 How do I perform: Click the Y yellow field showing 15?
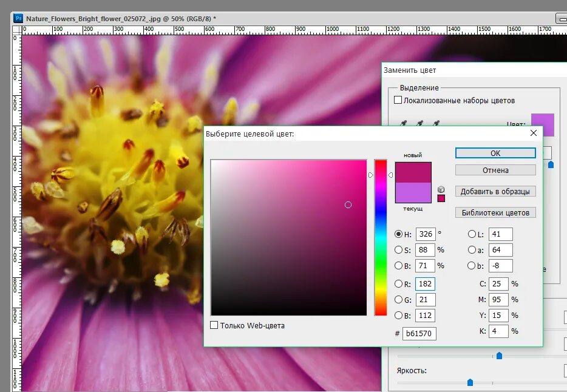(498, 316)
